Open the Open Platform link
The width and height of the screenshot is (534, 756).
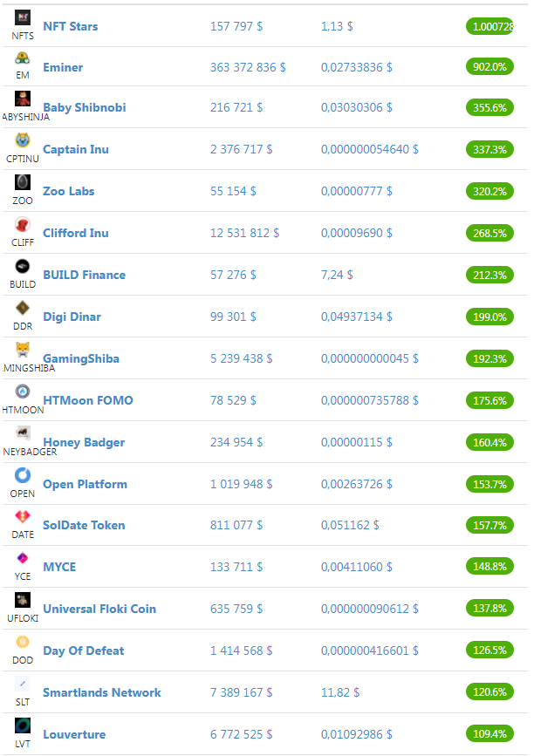[x=85, y=485]
